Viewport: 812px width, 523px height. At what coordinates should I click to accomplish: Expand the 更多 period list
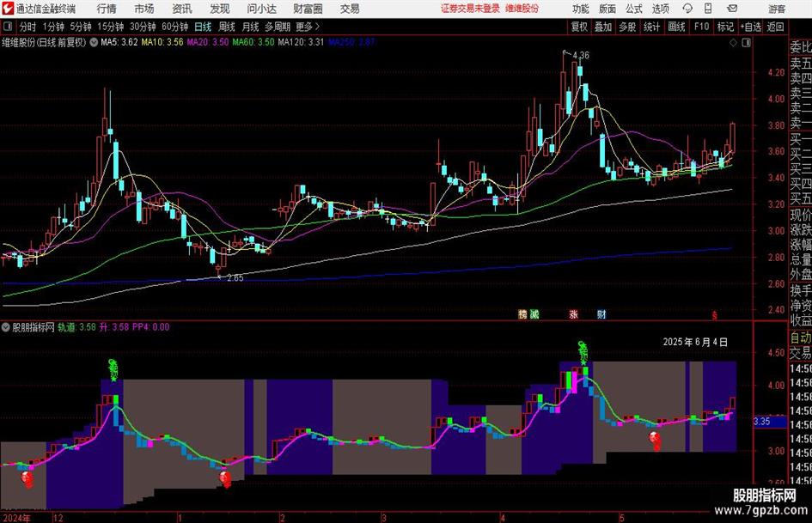point(308,27)
